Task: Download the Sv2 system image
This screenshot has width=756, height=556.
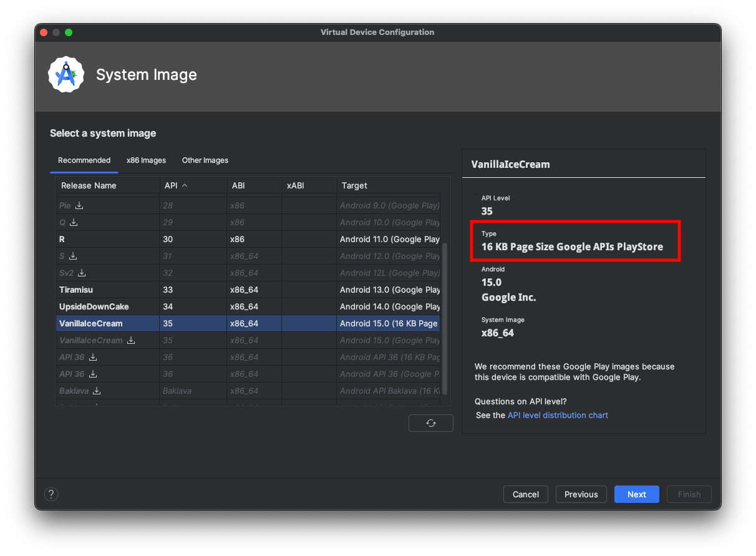Action: pyautogui.click(x=82, y=273)
